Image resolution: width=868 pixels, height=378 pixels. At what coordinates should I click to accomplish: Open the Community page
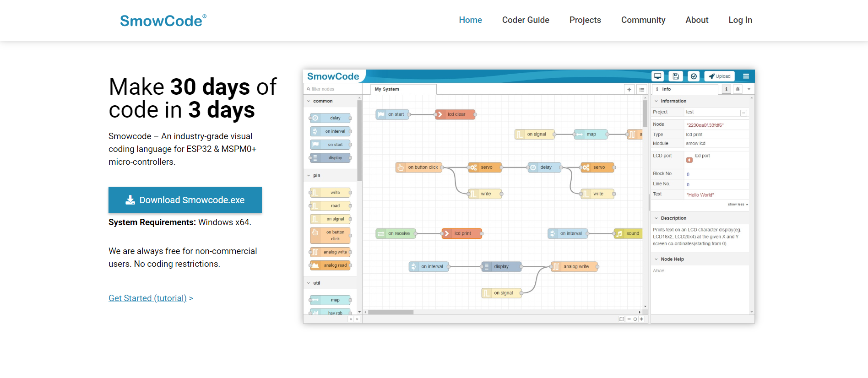643,20
